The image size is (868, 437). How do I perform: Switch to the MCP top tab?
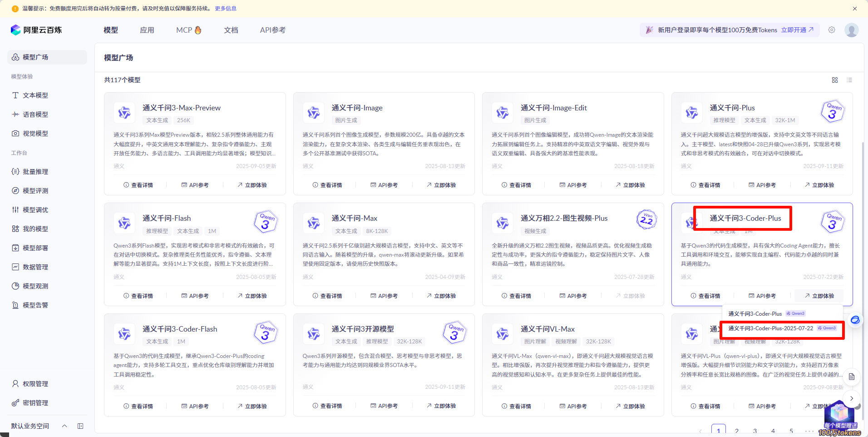189,30
